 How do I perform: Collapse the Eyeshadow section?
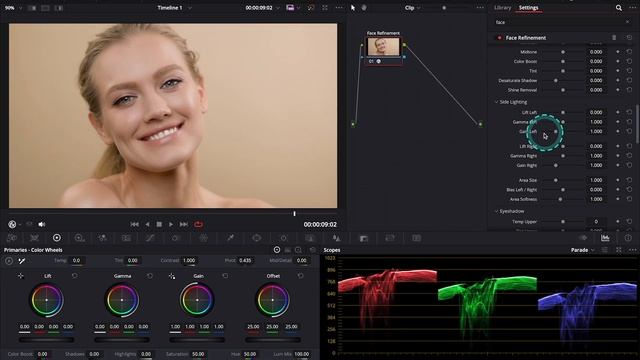click(496, 211)
